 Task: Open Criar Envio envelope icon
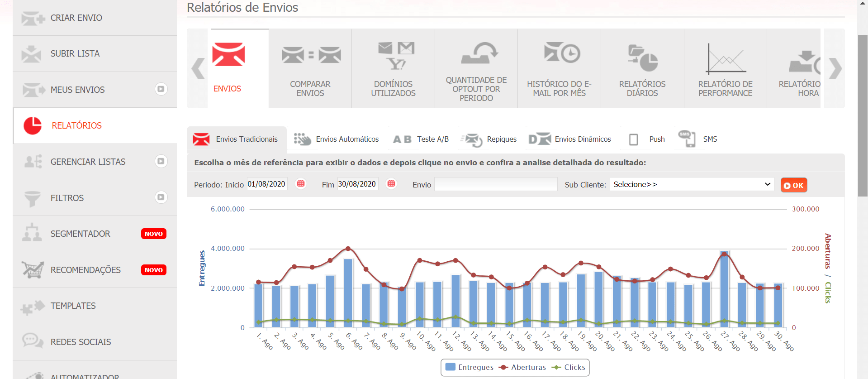click(33, 18)
